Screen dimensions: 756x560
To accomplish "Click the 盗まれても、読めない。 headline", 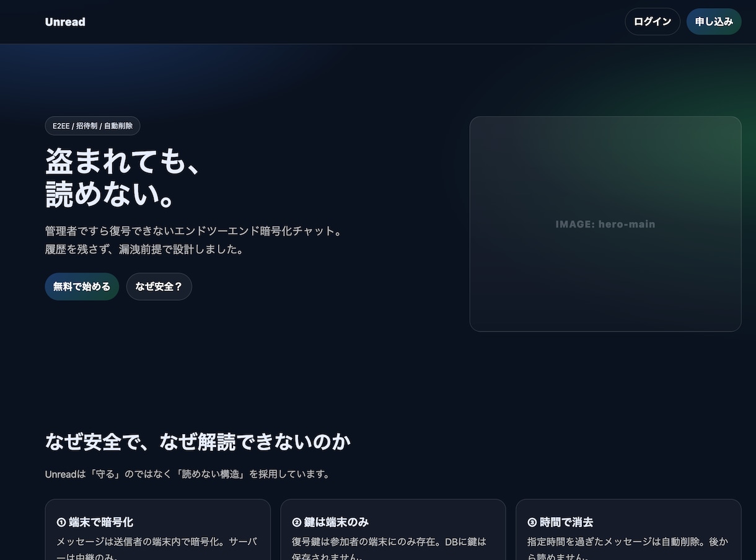I will pos(124,179).
